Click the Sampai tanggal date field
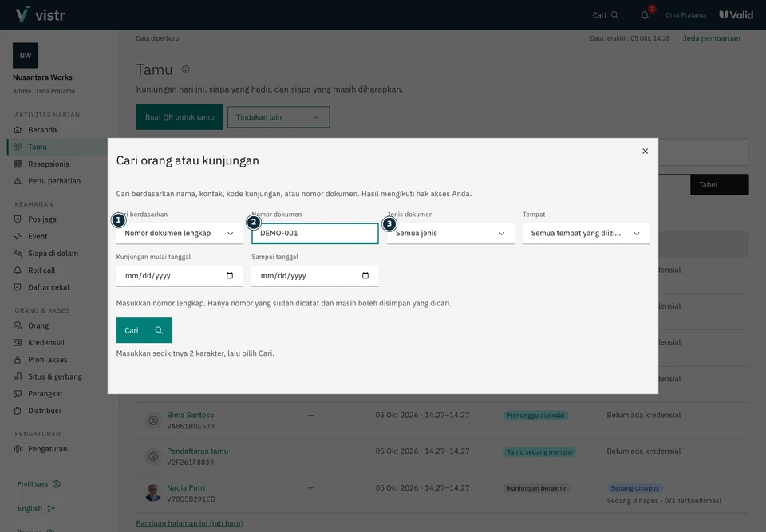The height and width of the screenshot is (532, 766). [x=315, y=276]
